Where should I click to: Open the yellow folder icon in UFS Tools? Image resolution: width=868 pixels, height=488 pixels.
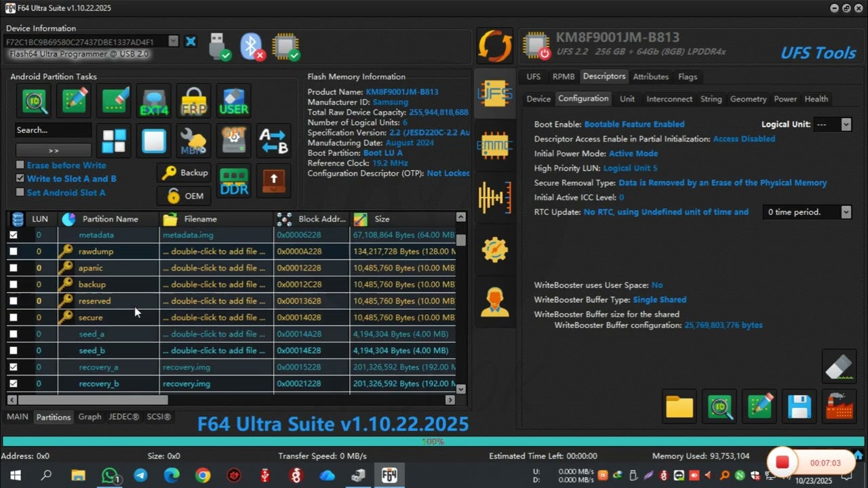[679, 407]
